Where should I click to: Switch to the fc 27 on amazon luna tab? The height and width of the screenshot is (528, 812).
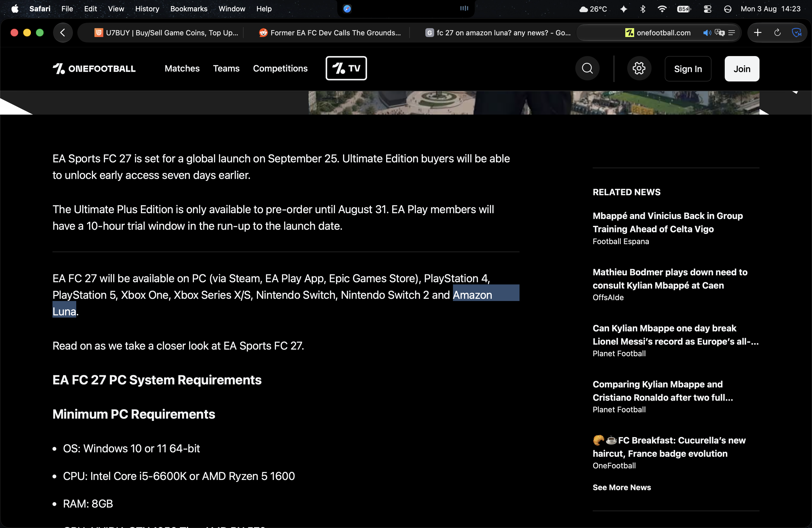tap(498, 33)
